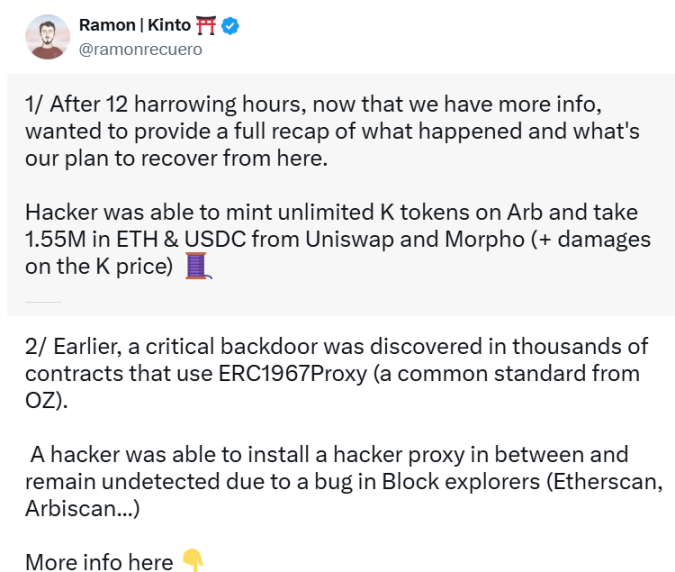Click the blue verified checkmark badge
The height and width of the screenshot is (572, 675).
point(231,26)
